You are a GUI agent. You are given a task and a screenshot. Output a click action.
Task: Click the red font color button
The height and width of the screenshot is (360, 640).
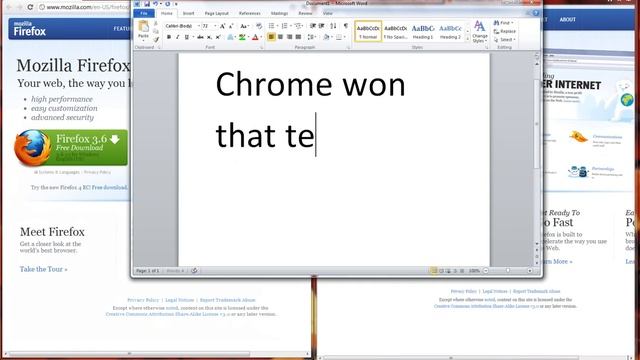(256, 37)
